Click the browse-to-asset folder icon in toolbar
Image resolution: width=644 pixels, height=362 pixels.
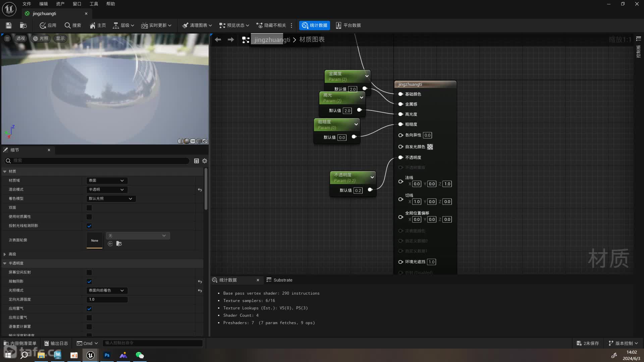click(x=23, y=25)
